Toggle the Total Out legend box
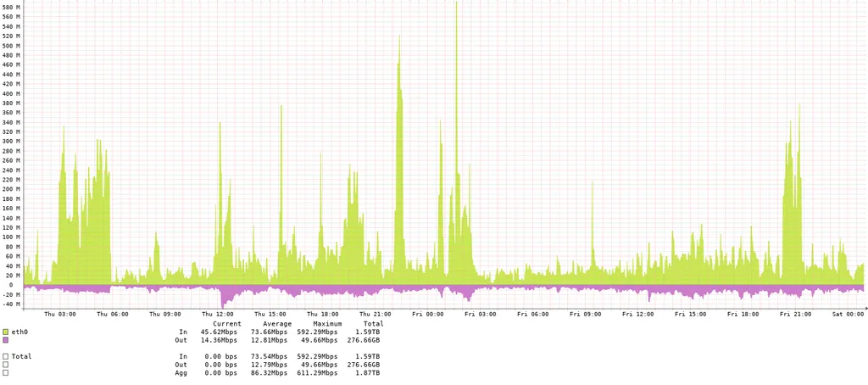 [5, 365]
